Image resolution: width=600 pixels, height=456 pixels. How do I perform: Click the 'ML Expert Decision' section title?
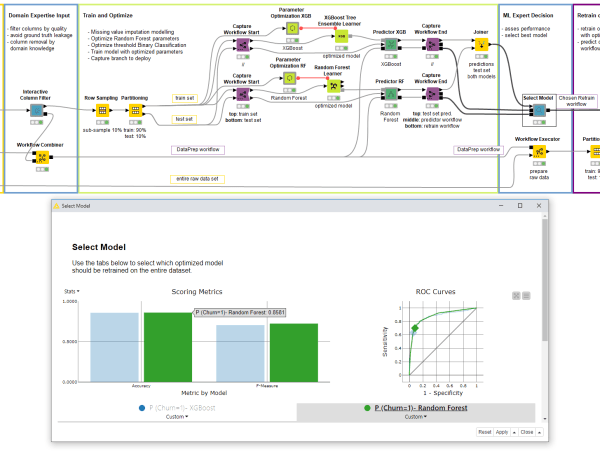coord(528,16)
